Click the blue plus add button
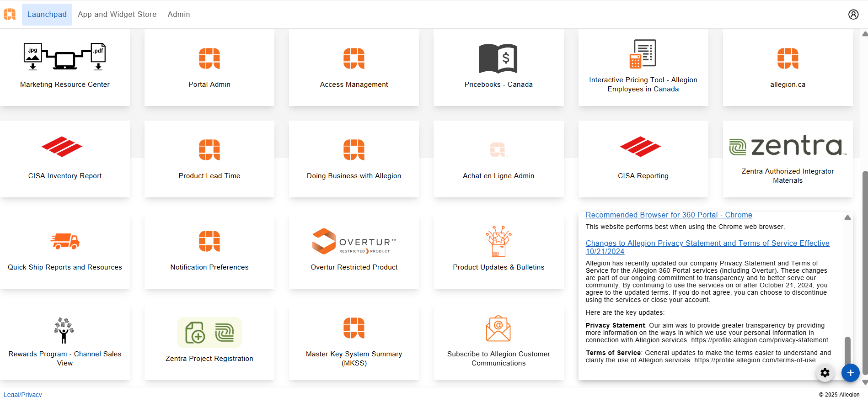This screenshot has width=868, height=397. click(x=851, y=373)
